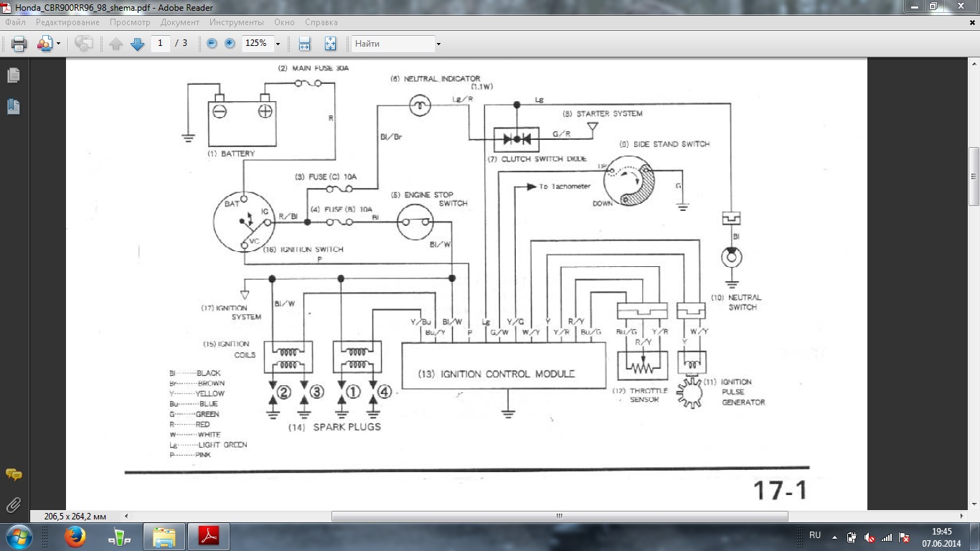980x551 pixels.
Task: Open the share/collaborate icon with people
Action: coord(44,44)
